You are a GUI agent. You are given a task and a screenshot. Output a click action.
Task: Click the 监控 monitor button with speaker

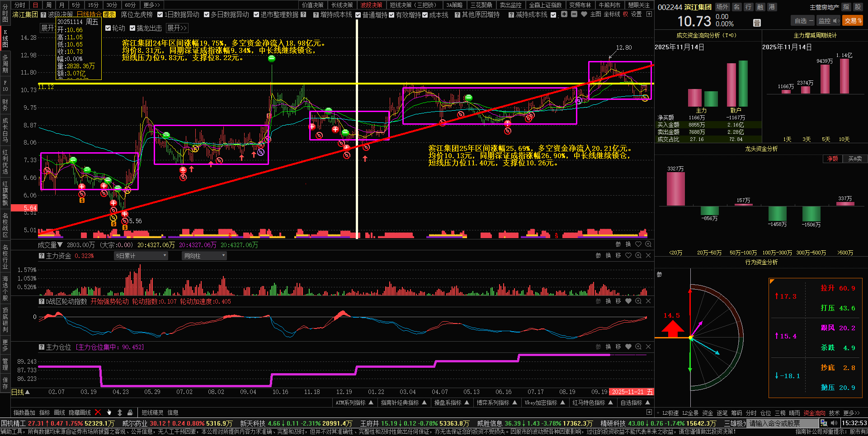click(829, 21)
